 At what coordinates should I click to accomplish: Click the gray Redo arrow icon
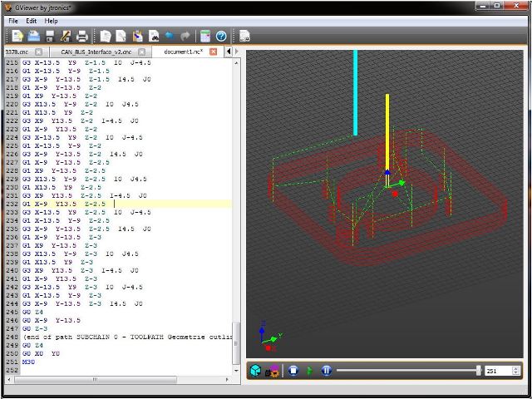click(x=185, y=36)
